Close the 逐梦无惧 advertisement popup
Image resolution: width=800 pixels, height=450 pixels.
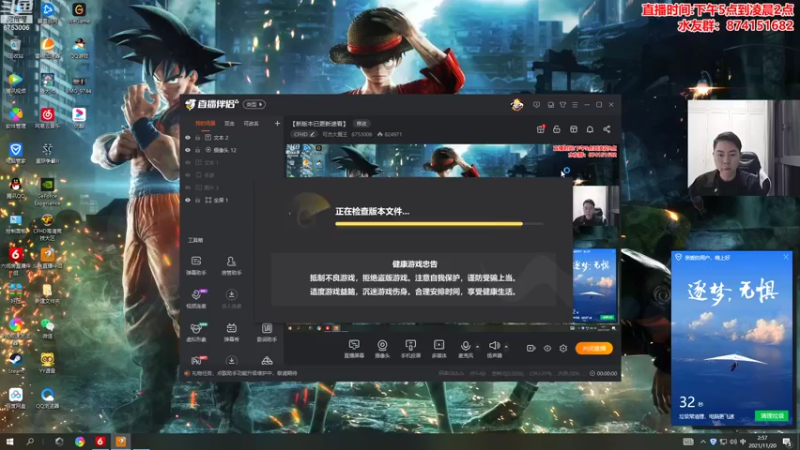(786, 257)
